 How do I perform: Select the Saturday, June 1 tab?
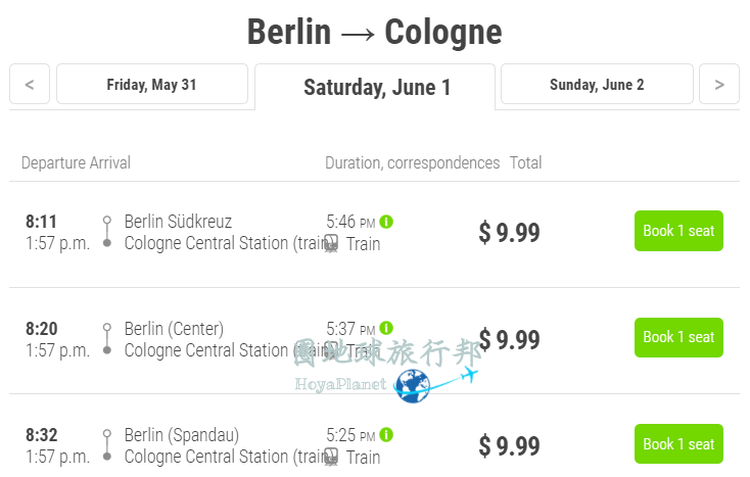coord(375,87)
